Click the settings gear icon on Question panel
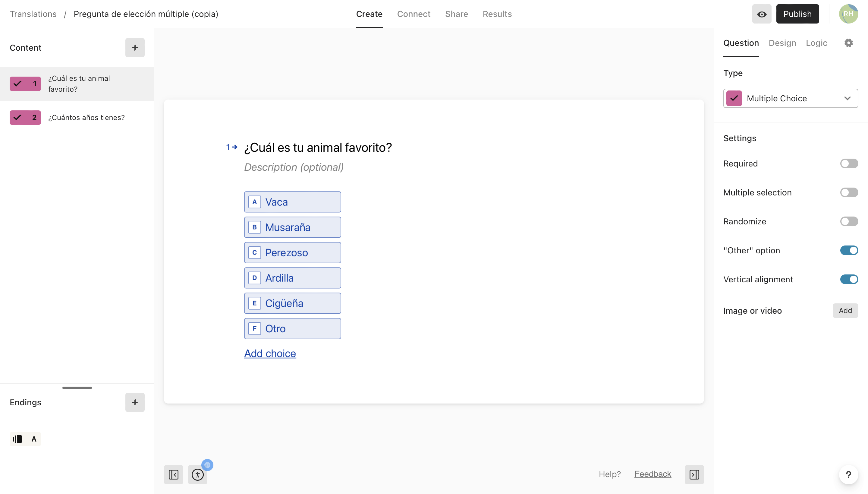Viewport: 868px width, 494px height. 849,42
